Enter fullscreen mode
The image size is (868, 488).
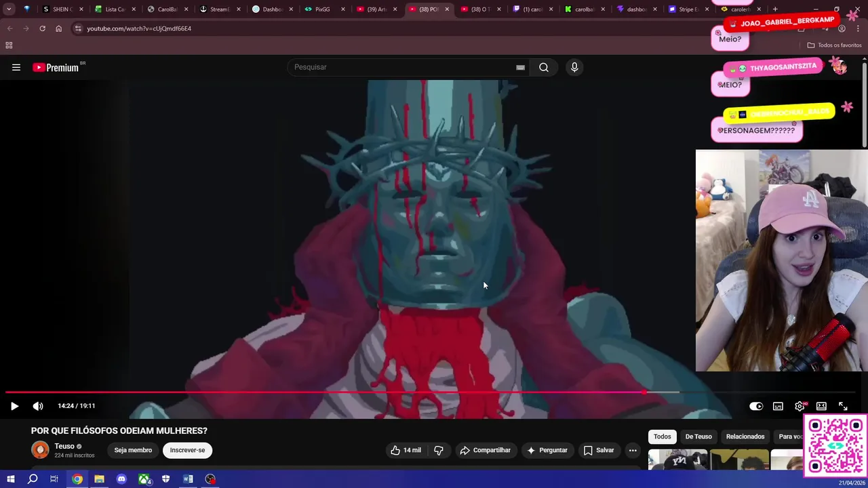pos(843,406)
